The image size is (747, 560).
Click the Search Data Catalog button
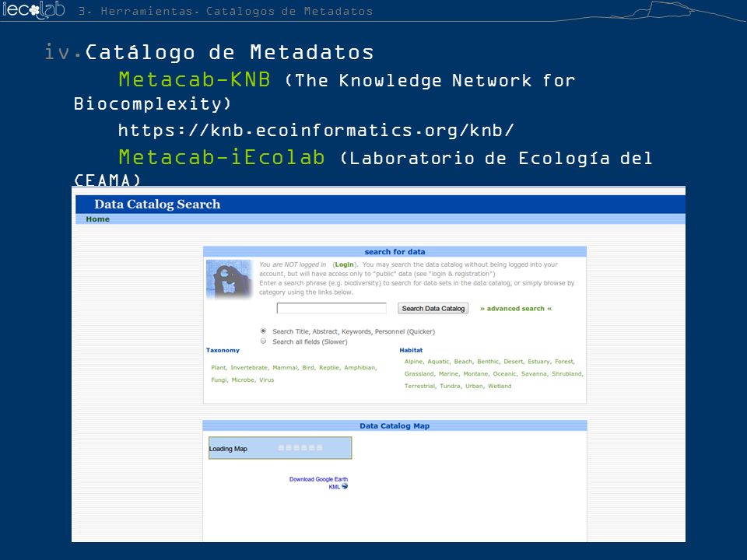[x=433, y=309]
